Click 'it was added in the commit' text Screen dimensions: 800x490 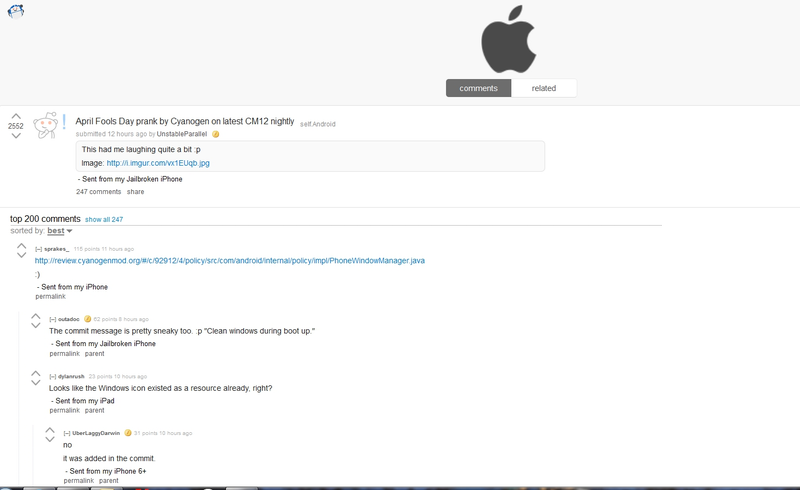[x=109, y=458]
